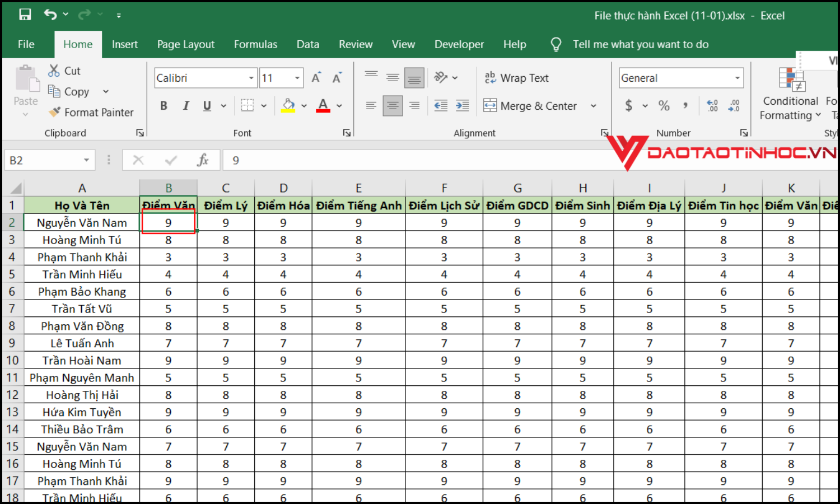Open the File tab
The image size is (840, 504).
click(x=26, y=44)
